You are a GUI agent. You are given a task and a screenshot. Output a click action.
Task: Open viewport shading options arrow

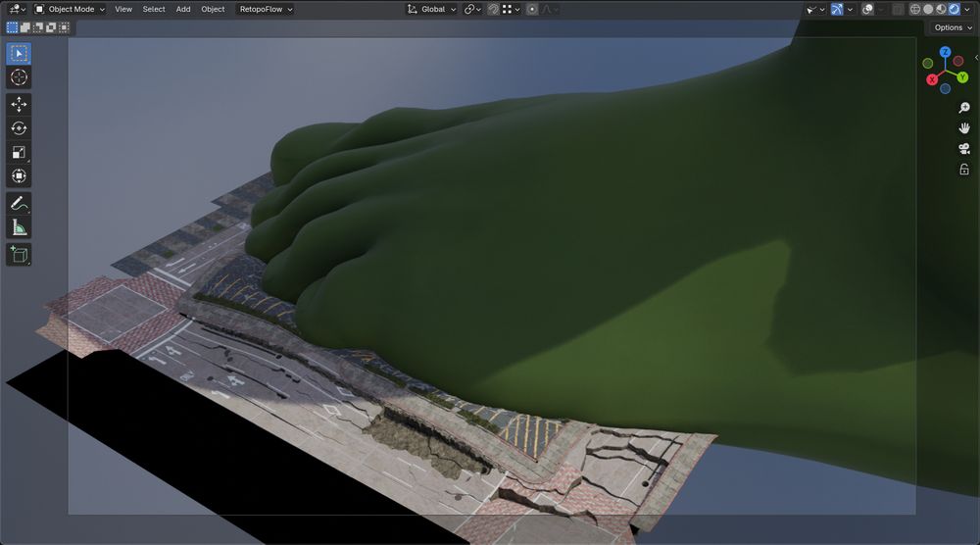click(x=967, y=10)
